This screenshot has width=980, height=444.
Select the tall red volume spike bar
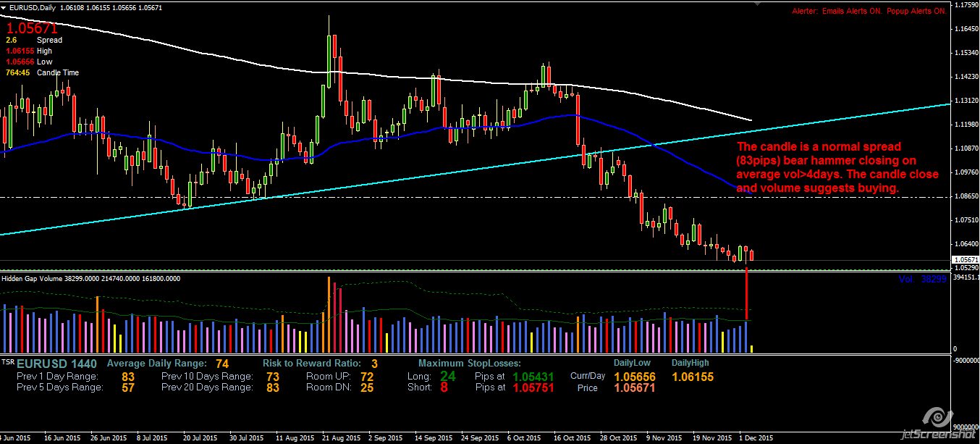(745, 293)
